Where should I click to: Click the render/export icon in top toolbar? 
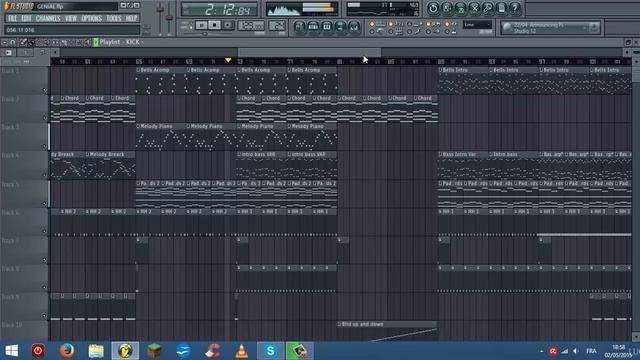pos(460,8)
